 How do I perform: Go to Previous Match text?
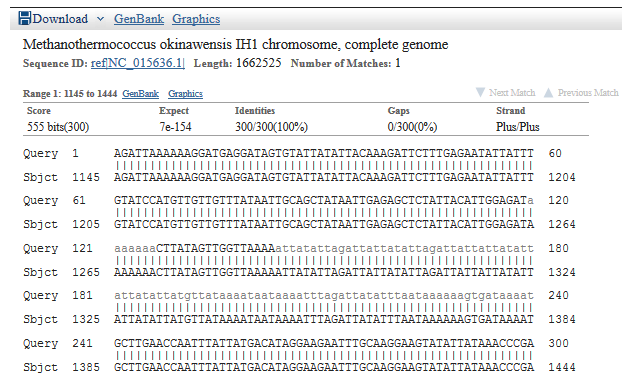(x=588, y=93)
